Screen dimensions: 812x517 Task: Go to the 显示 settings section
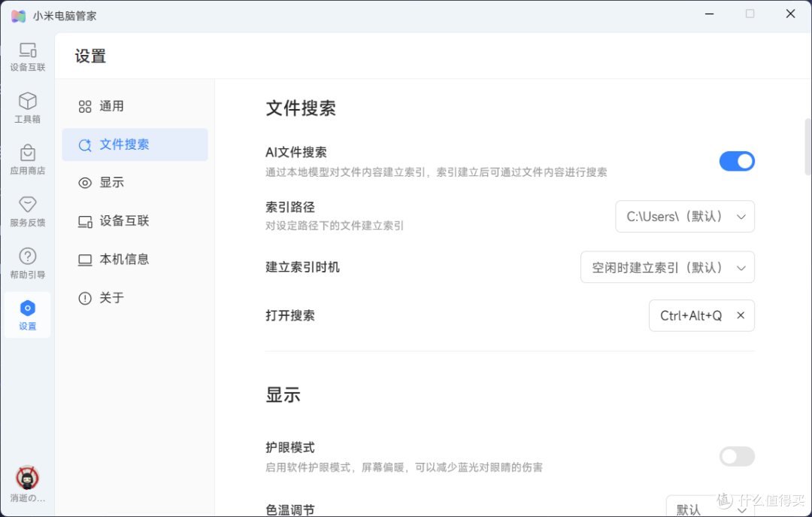click(135, 183)
